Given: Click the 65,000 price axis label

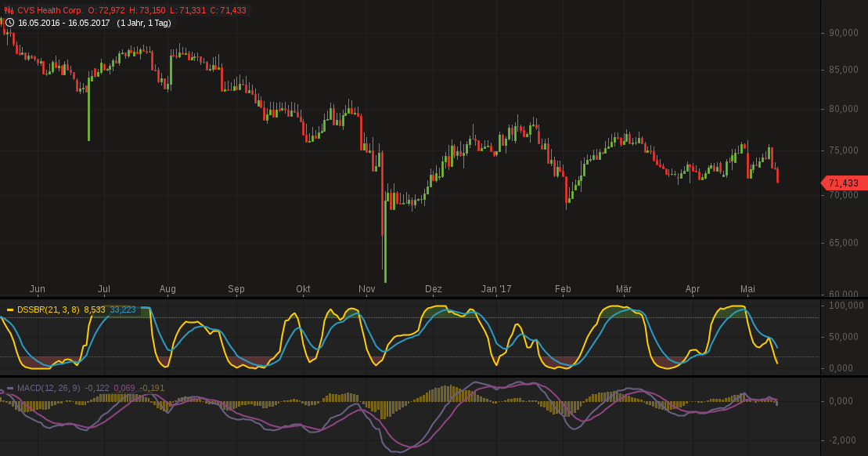Looking at the screenshot, I should point(843,243).
